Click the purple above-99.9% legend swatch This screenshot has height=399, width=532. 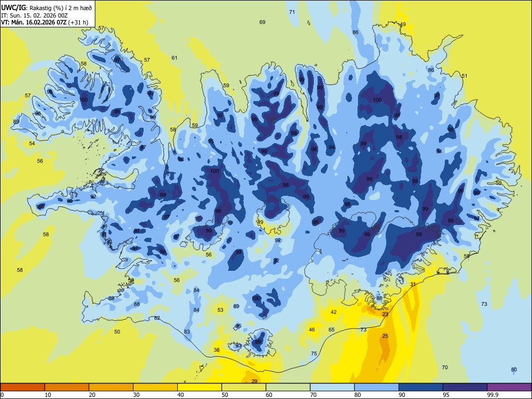click(509, 387)
